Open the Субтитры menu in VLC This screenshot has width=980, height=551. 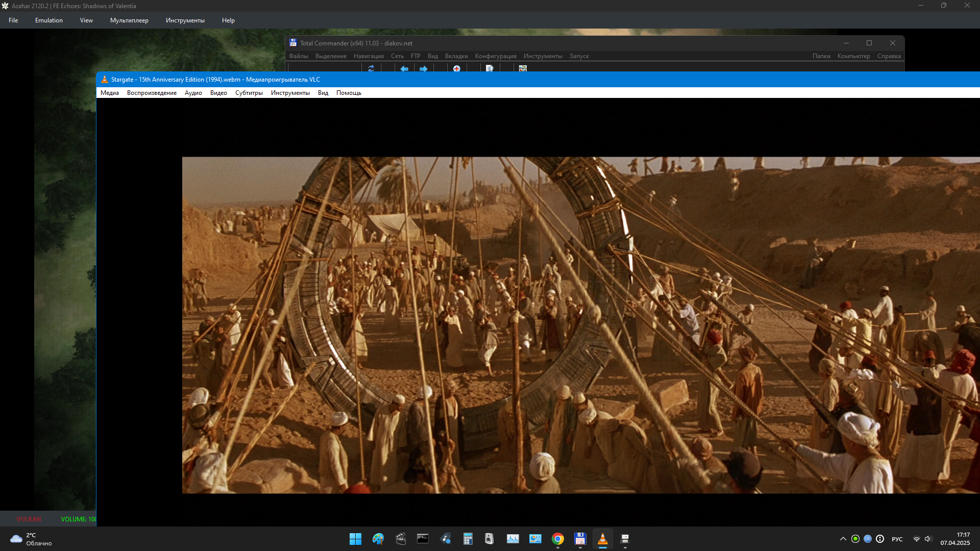point(249,93)
